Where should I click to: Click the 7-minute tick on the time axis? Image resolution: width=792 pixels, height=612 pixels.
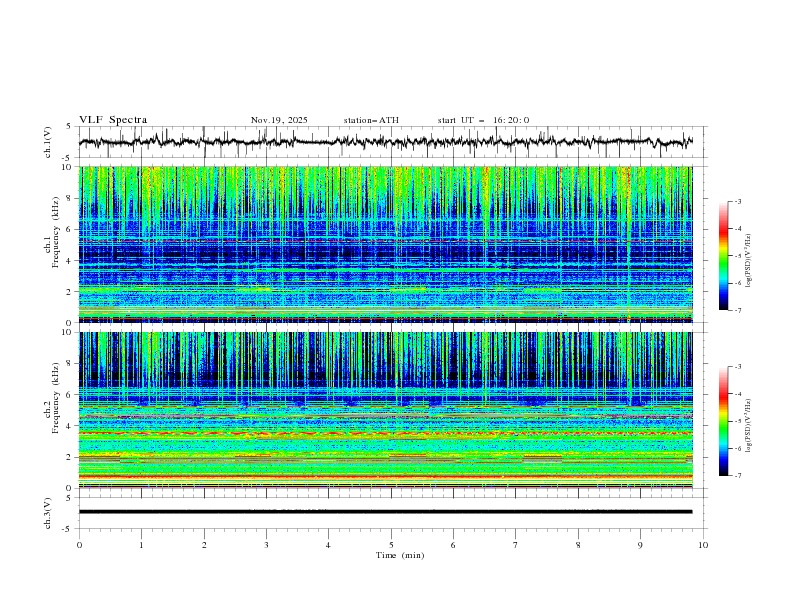515,545
